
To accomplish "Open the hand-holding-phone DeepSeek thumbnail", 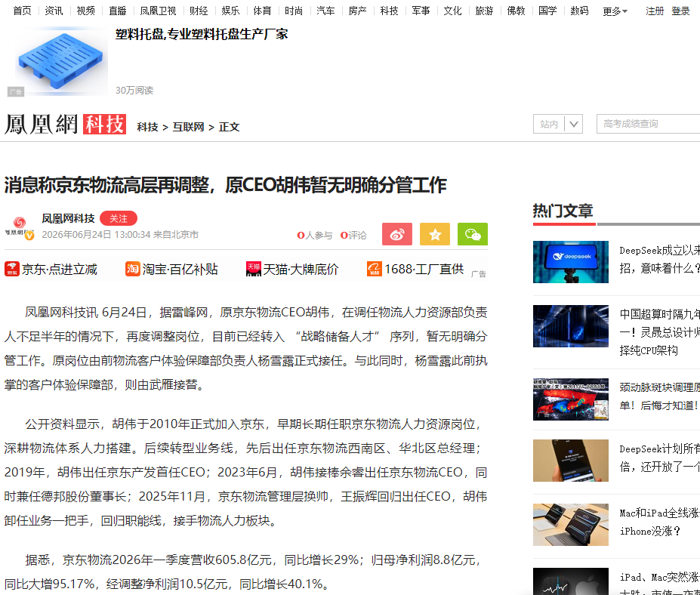I will click(571, 461).
